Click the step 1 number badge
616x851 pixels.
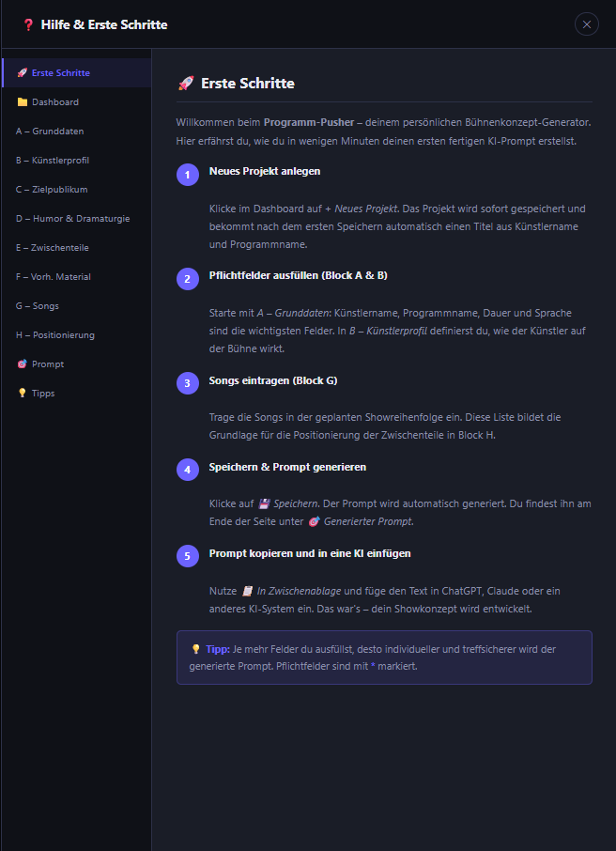tap(187, 175)
